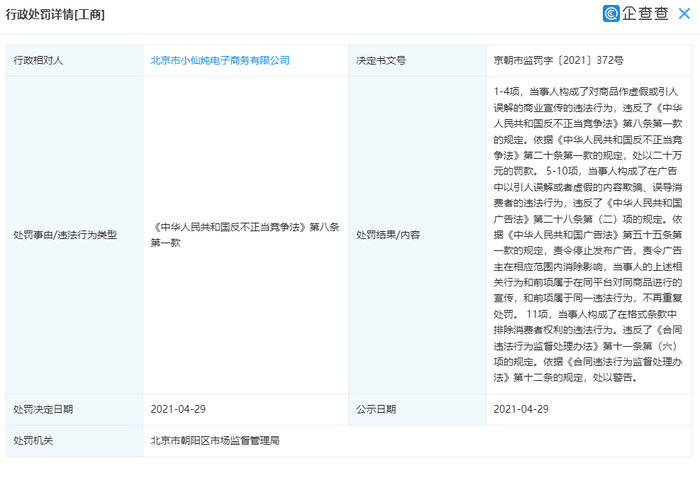Select the 处罚事由/违法行为类型 label

coord(65,235)
